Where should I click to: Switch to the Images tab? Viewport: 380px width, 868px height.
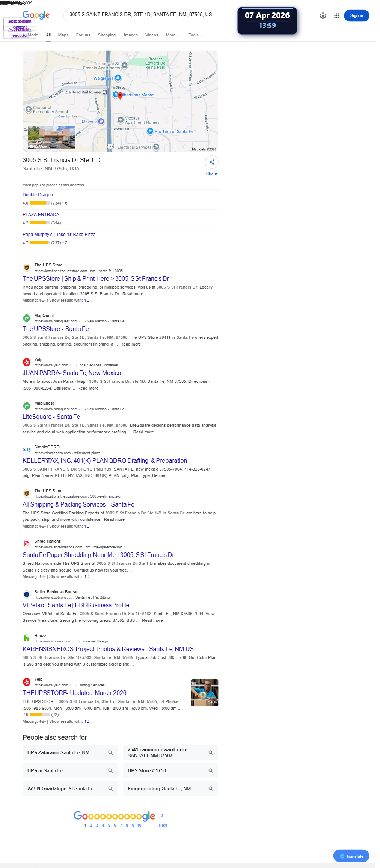(x=131, y=35)
